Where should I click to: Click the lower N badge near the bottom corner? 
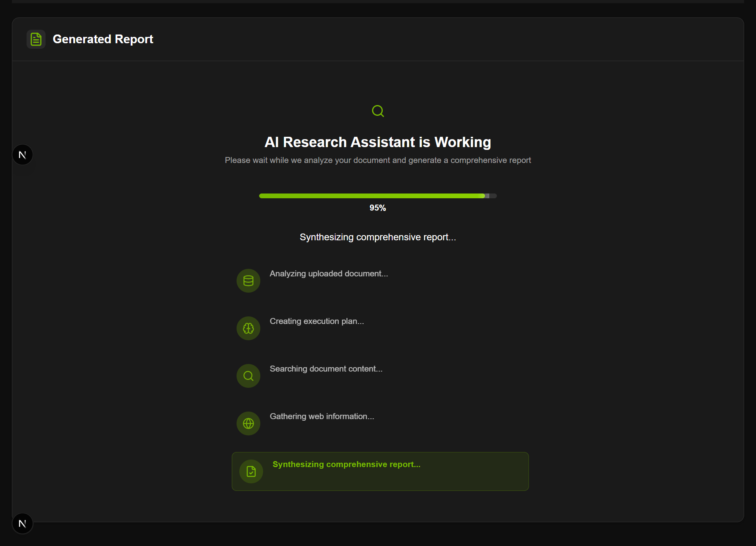(23, 523)
